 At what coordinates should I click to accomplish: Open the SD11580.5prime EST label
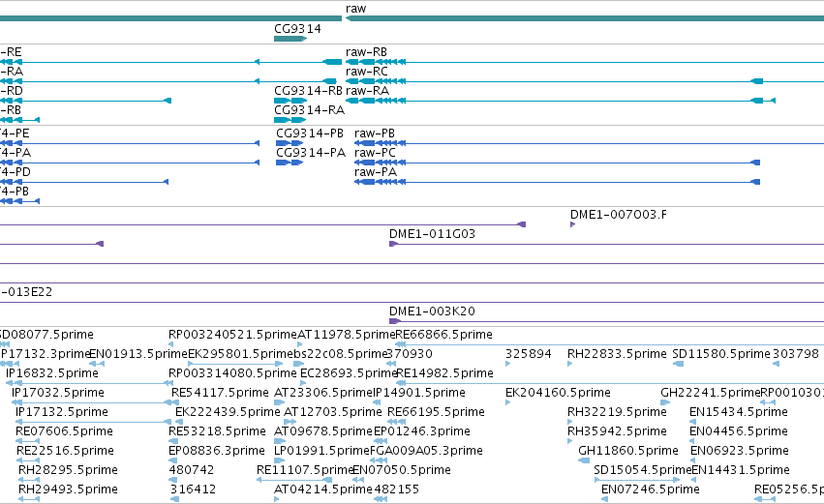721,354
